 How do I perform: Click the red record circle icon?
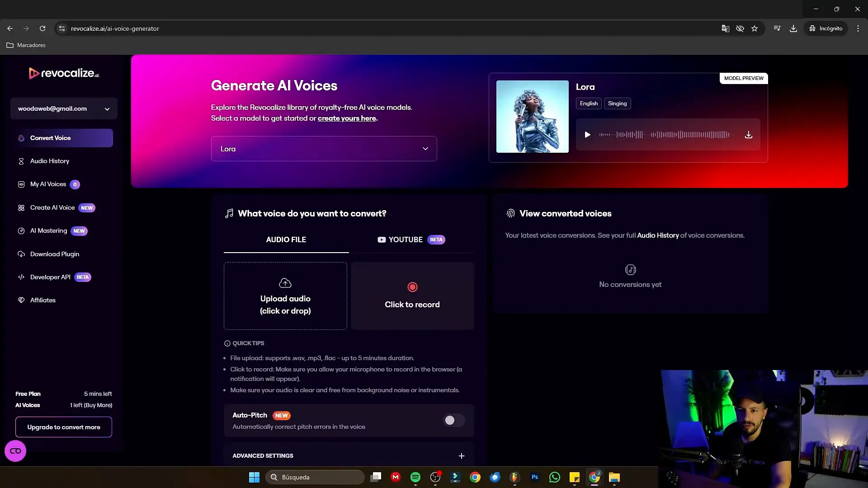[x=412, y=287]
